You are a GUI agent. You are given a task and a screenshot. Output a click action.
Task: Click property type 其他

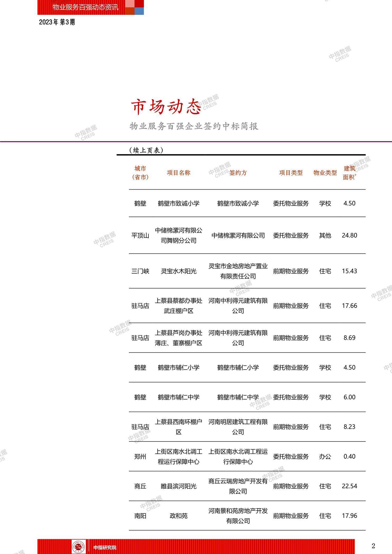[x=325, y=235]
